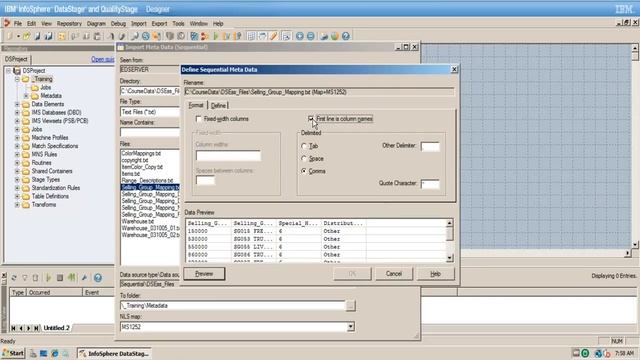
Task: Click the globe icon in main toolbar
Action: click(x=335, y=36)
